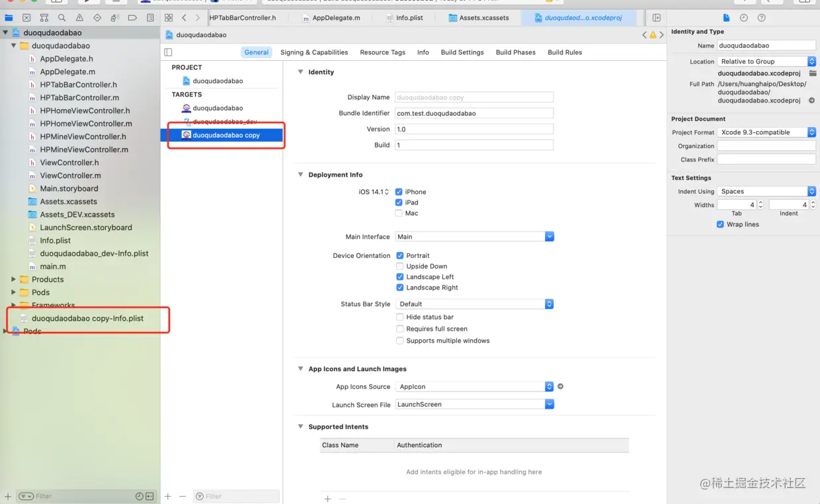
Task: Switch to Signing & Capabilities tab
Action: point(314,52)
